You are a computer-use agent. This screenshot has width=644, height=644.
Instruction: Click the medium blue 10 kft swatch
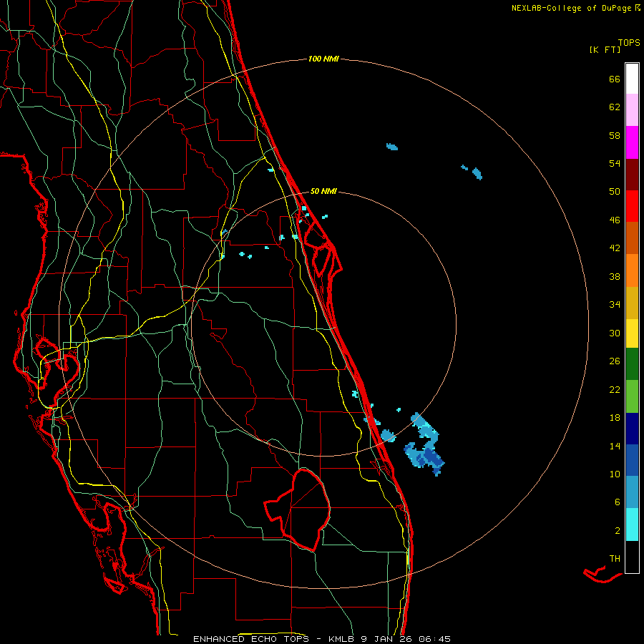tap(632, 460)
